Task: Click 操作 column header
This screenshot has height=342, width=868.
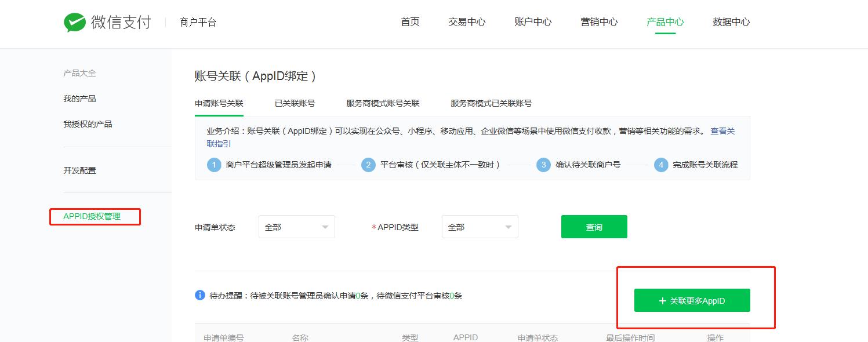Action: 715,337
